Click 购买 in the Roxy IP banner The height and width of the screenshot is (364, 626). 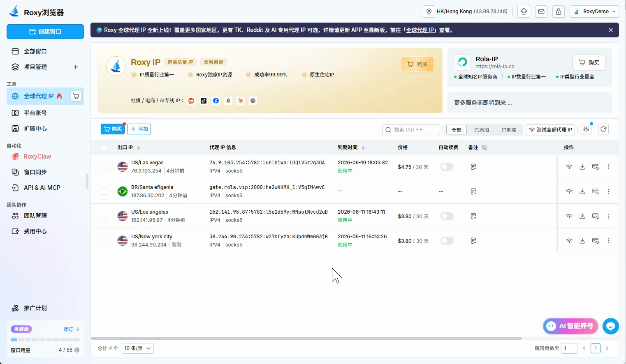tap(417, 64)
